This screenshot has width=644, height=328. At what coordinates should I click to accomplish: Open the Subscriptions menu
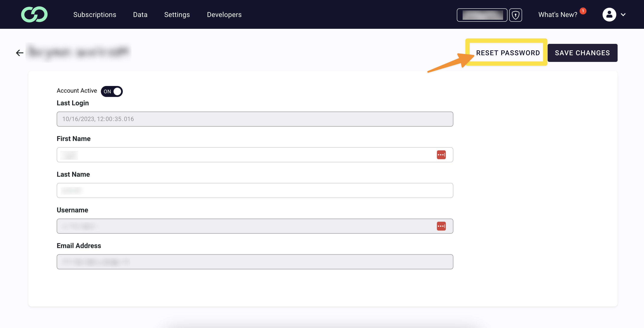94,15
